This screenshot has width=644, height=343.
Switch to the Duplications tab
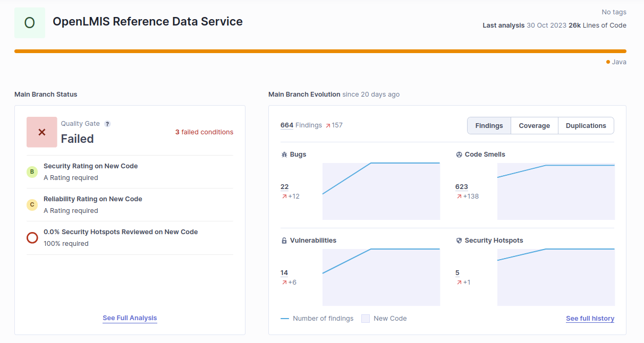pyautogui.click(x=586, y=126)
